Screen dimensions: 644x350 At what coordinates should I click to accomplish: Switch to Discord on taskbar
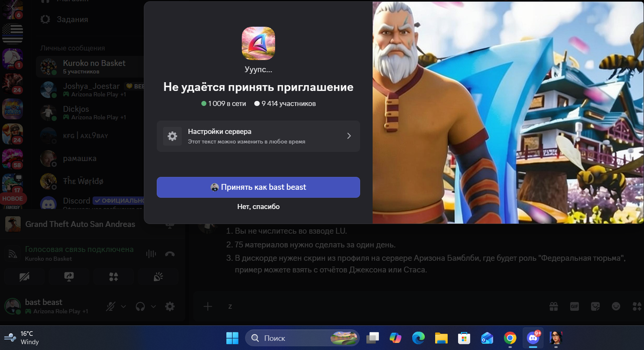click(533, 338)
